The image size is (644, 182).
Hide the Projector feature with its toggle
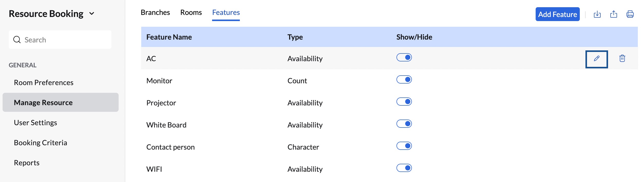coord(404,102)
